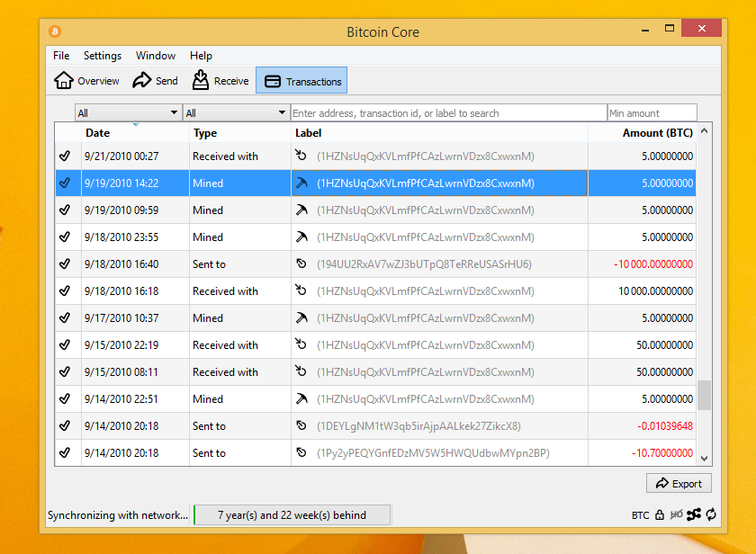Open the File menu
Screen dimensions: 756x554
61,56
